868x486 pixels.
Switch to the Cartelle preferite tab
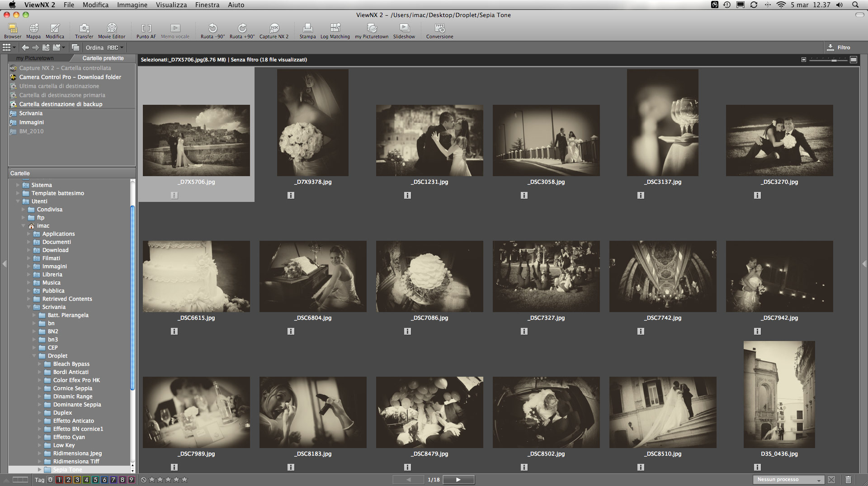tap(103, 58)
